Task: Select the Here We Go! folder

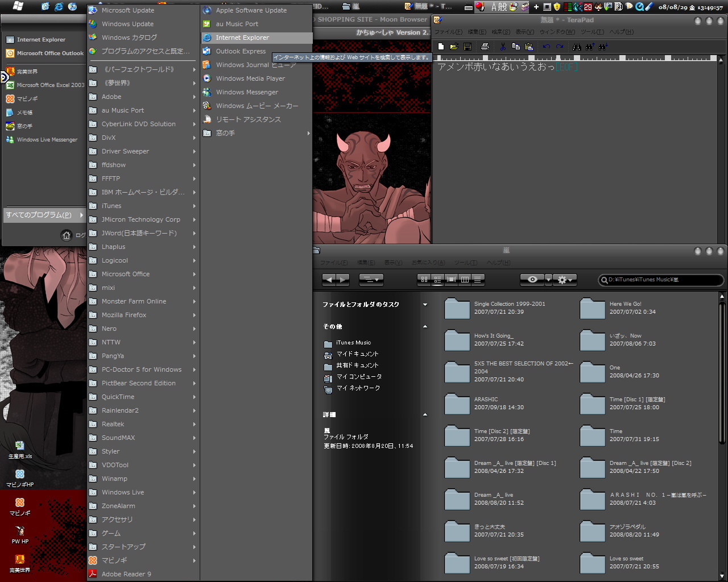Action: pos(618,308)
